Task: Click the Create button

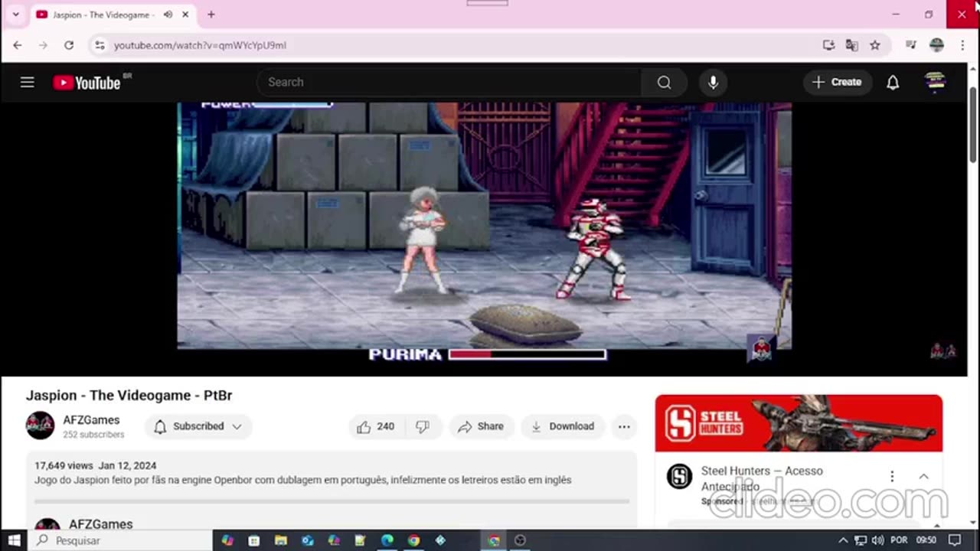Action: 837,83
